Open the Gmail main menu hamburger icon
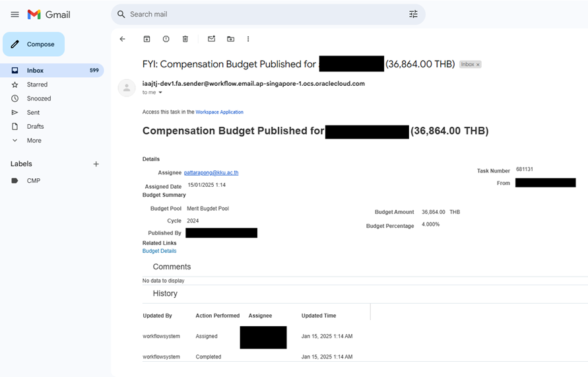 (x=15, y=15)
